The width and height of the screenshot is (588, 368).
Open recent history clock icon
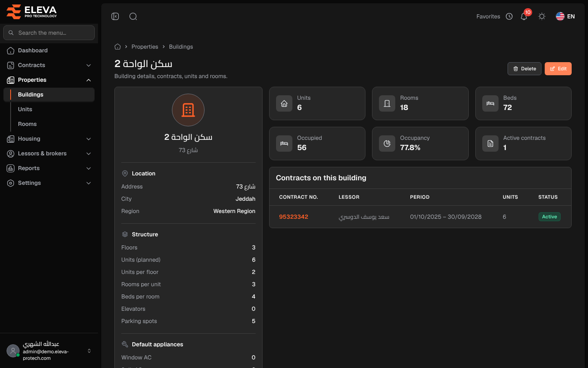(x=509, y=16)
